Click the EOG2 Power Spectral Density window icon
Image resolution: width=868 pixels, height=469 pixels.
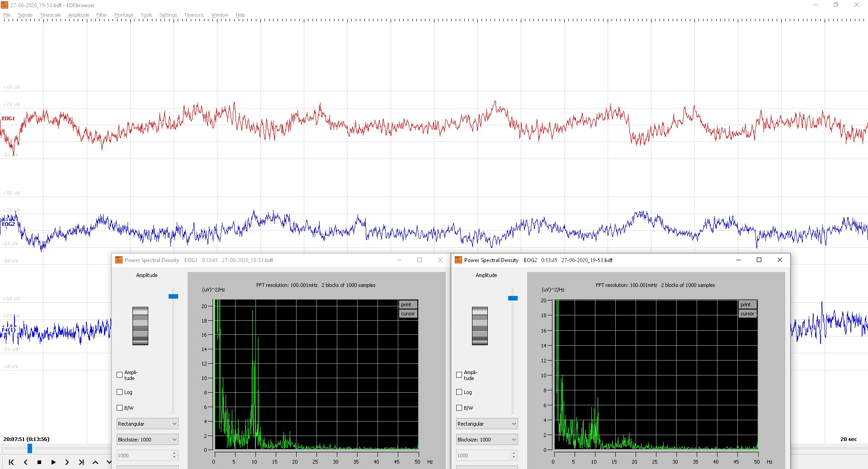click(458, 260)
